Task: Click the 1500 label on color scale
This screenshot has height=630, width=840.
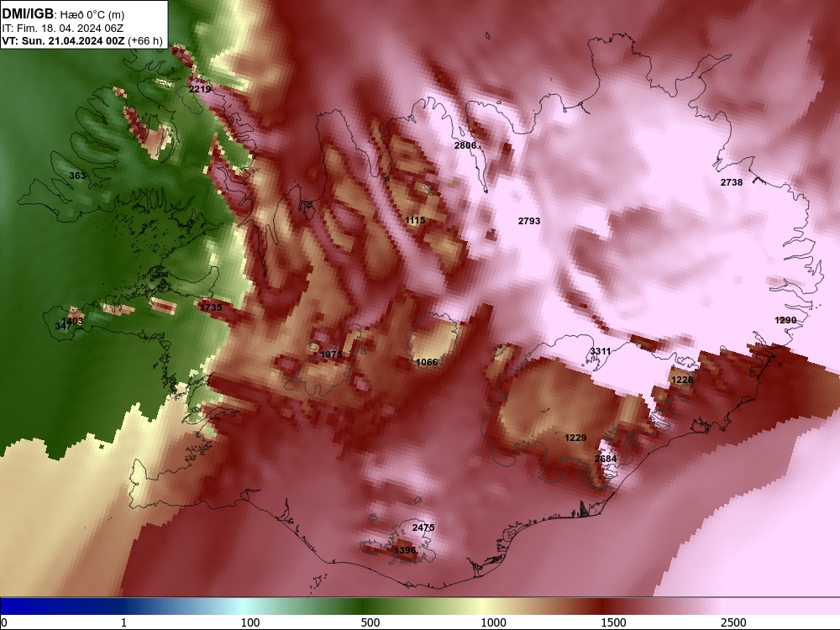Action: point(613,622)
